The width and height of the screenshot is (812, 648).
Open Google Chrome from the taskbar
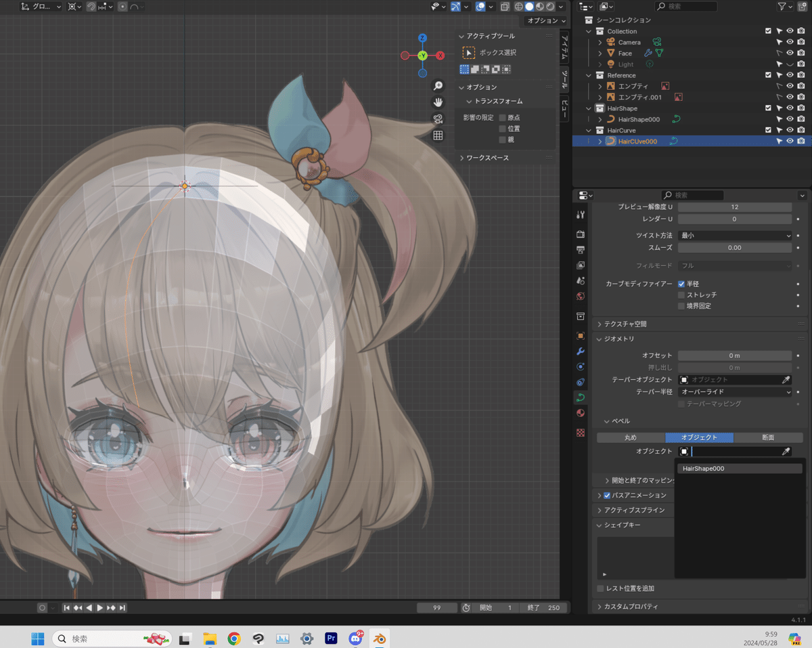tap(234, 638)
